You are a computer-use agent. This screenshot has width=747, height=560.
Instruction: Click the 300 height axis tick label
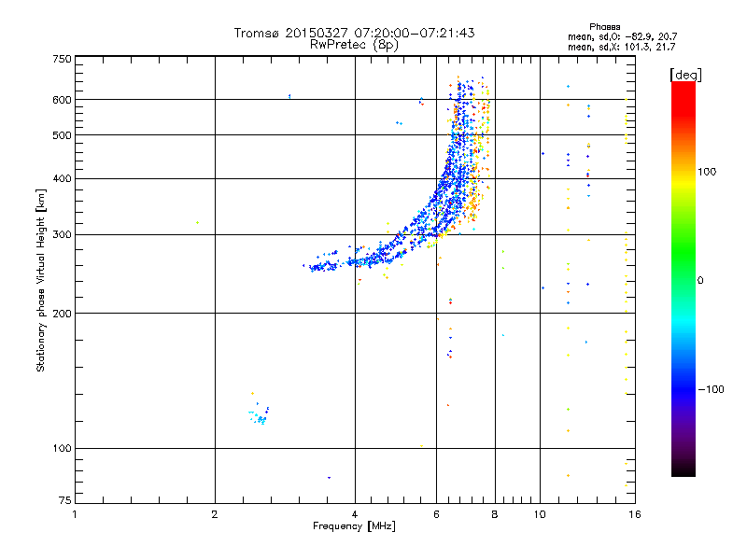(x=62, y=235)
